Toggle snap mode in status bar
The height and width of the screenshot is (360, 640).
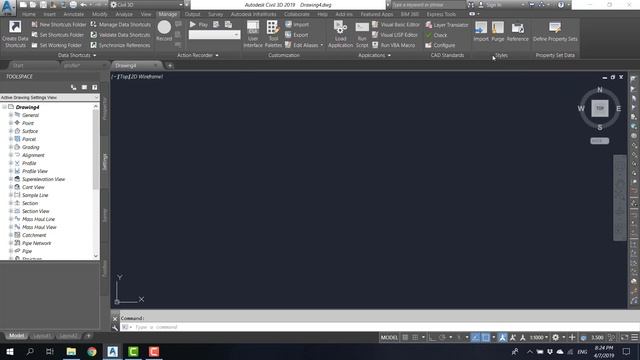tap(415, 338)
